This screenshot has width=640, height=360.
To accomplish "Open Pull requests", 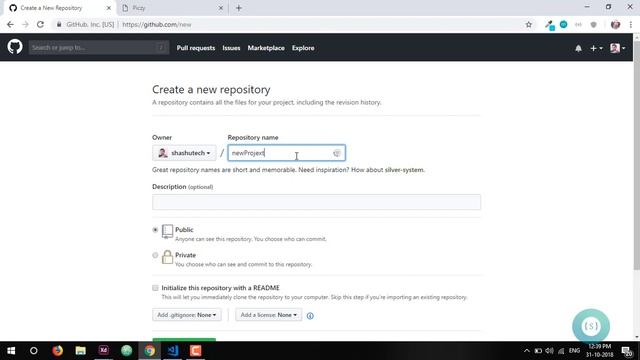I will pyautogui.click(x=196, y=48).
